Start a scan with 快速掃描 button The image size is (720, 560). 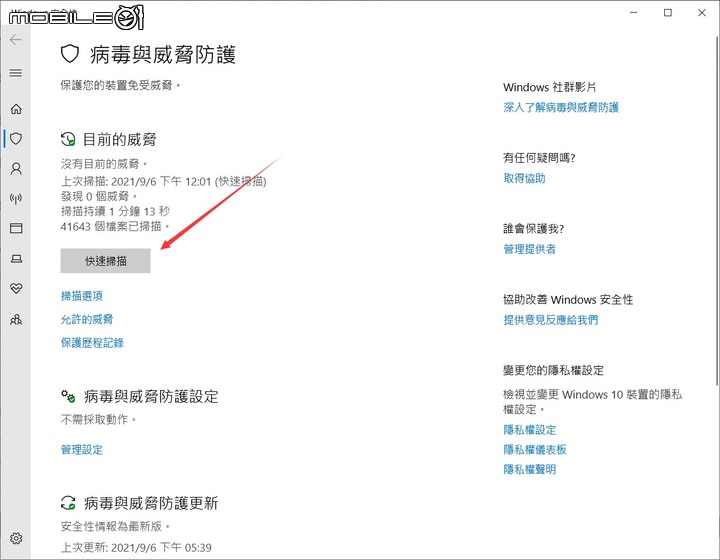pos(106,261)
